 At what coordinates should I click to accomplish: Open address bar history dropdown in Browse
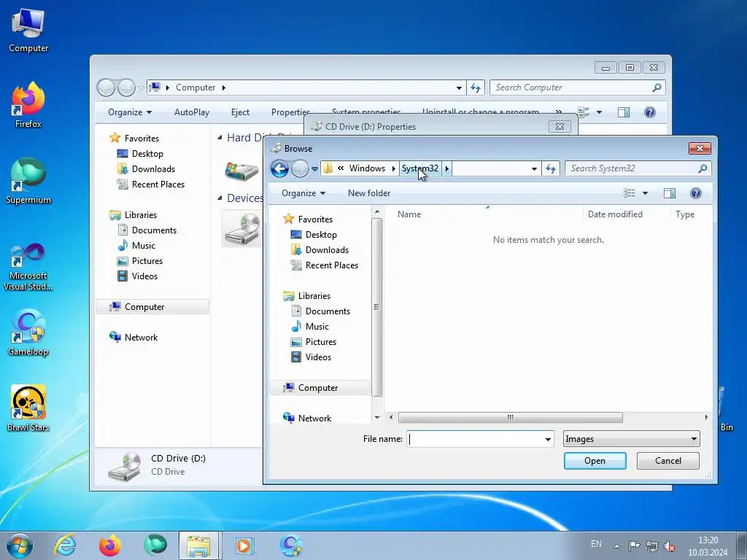(x=534, y=168)
